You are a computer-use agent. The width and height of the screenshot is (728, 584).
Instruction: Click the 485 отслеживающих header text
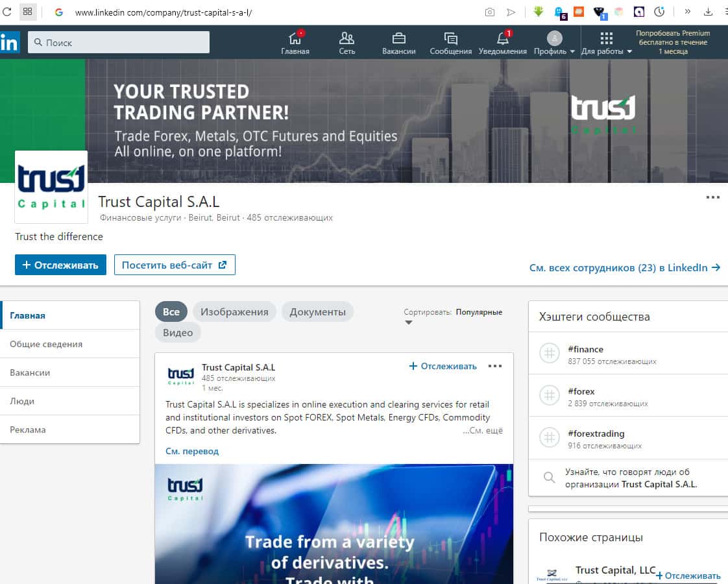(x=290, y=217)
